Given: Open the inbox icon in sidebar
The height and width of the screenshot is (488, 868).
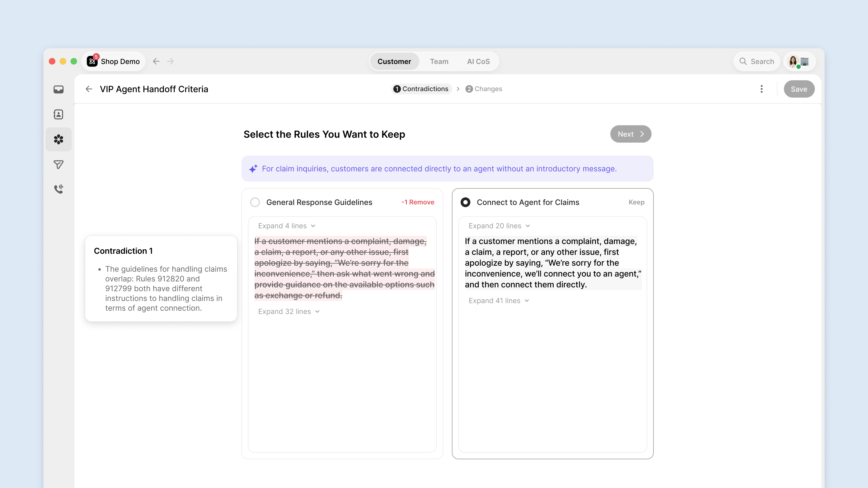Looking at the screenshot, I should click(x=59, y=89).
